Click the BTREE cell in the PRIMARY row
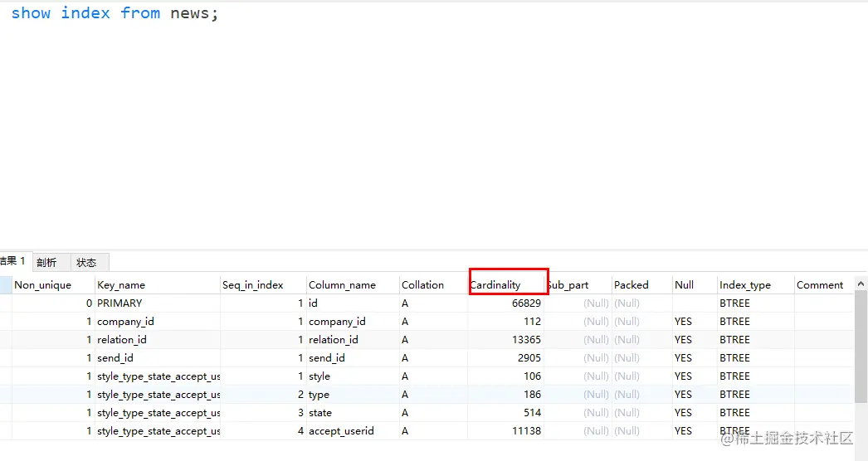Viewport: 868px width, 461px height. pyautogui.click(x=756, y=303)
